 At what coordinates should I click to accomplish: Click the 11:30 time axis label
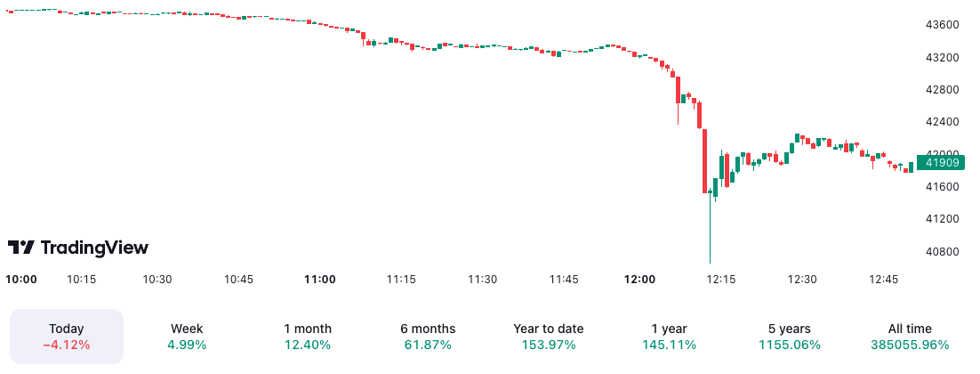pos(483,280)
